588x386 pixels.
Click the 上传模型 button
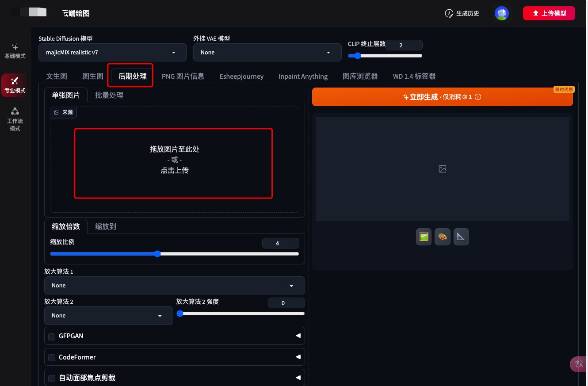pos(549,13)
